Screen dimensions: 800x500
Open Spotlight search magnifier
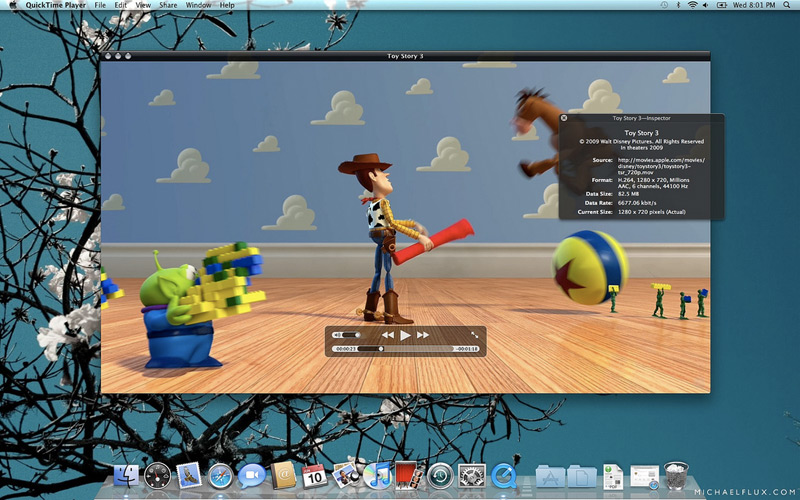click(787, 5)
